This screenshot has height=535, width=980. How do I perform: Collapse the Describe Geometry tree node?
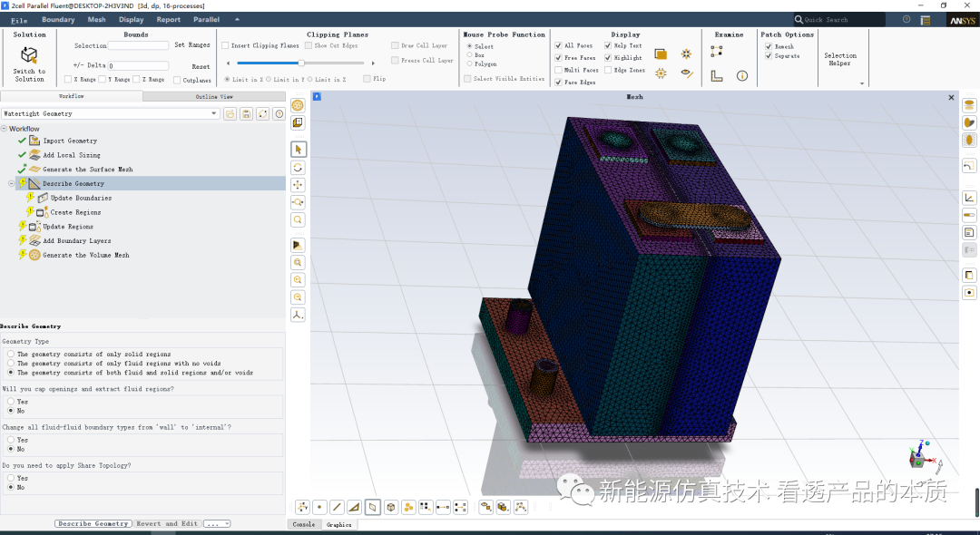(12, 184)
